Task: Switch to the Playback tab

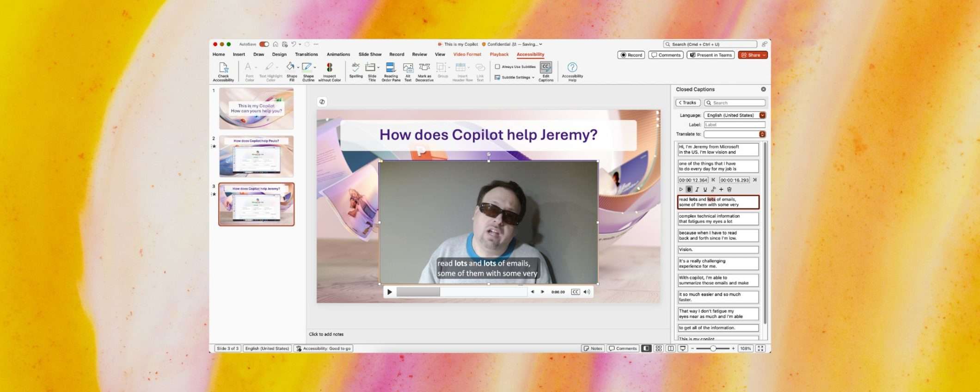Action: pyautogui.click(x=499, y=55)
